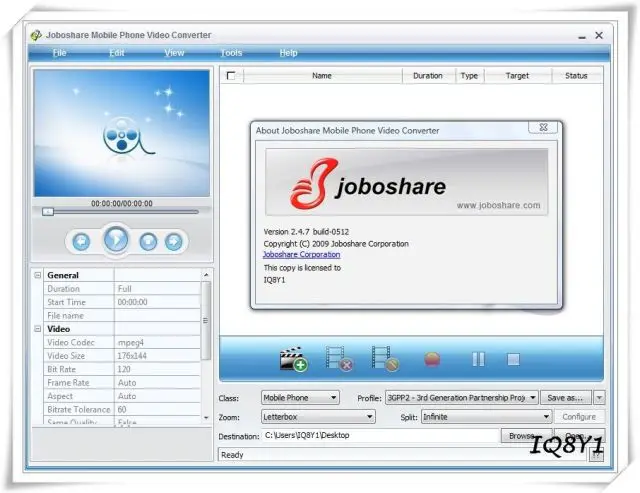Click the remove file filmstrip icon
The width and height of the screenshot is (640, 493).
coord(339,359)
